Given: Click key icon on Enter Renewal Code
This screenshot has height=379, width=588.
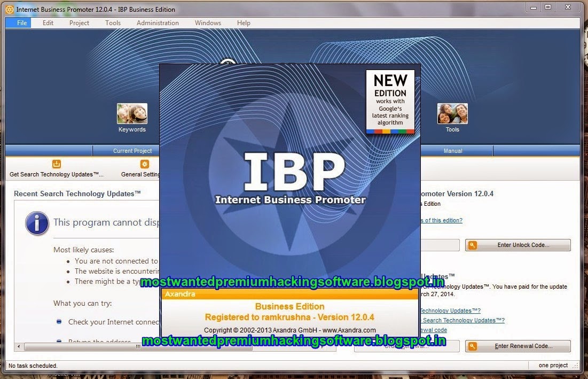Looking at the screenshot, I should [473, 346].
